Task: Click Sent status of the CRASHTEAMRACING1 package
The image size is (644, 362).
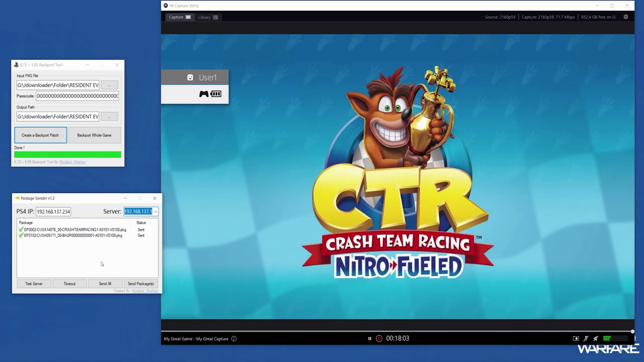Action: point(141,230)
